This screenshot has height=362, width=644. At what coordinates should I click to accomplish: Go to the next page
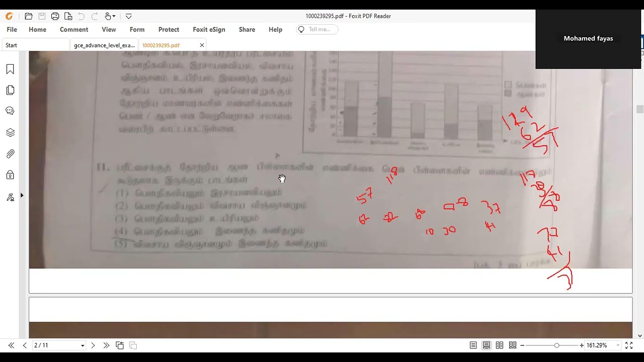pyautogui.click(x=93, y=345)
